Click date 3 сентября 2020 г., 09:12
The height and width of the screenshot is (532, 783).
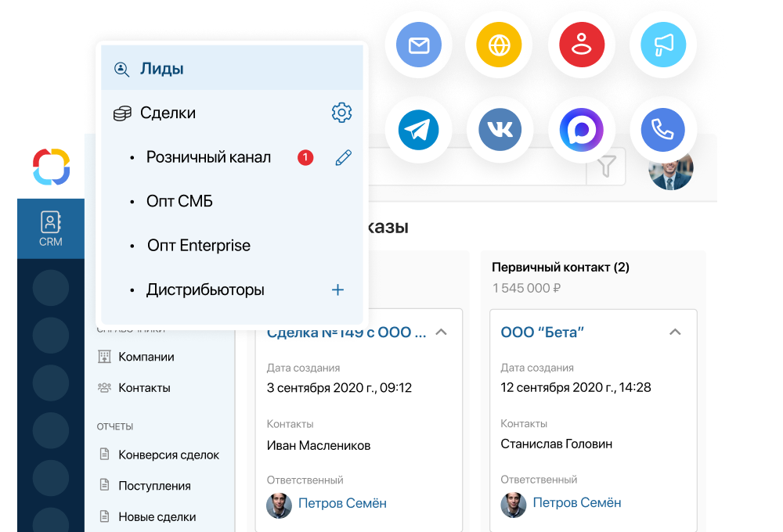coord(339,388)
